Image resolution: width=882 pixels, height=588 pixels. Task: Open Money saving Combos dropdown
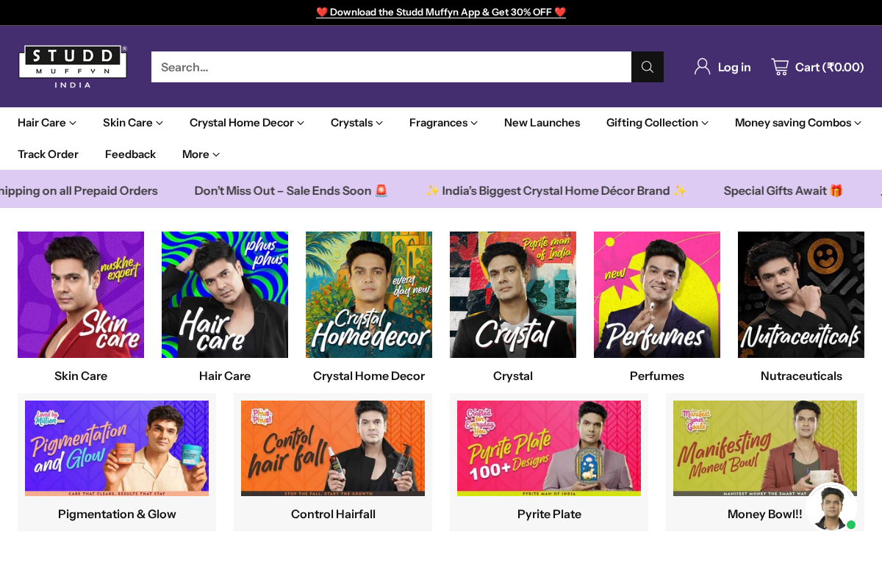(797, 123)
